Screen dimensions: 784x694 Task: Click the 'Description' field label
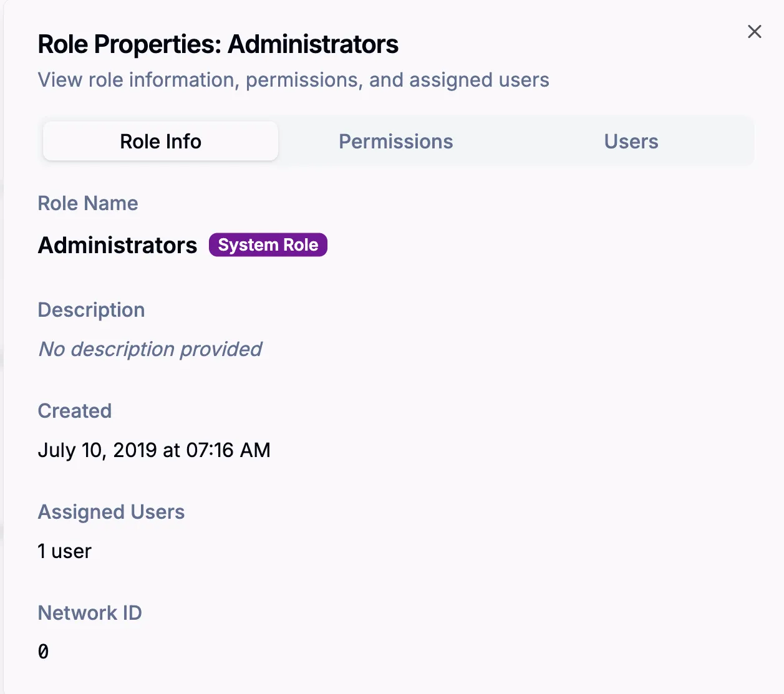click(x=92, y=310)
